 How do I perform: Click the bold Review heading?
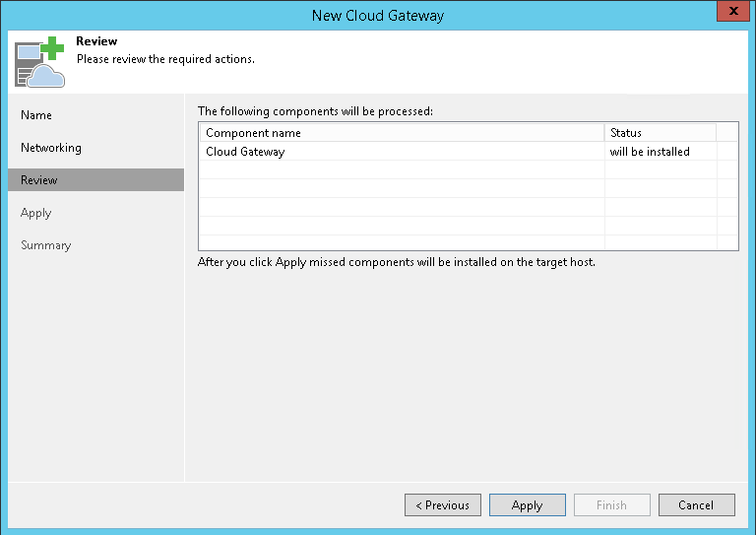click(x=96, y=41)
